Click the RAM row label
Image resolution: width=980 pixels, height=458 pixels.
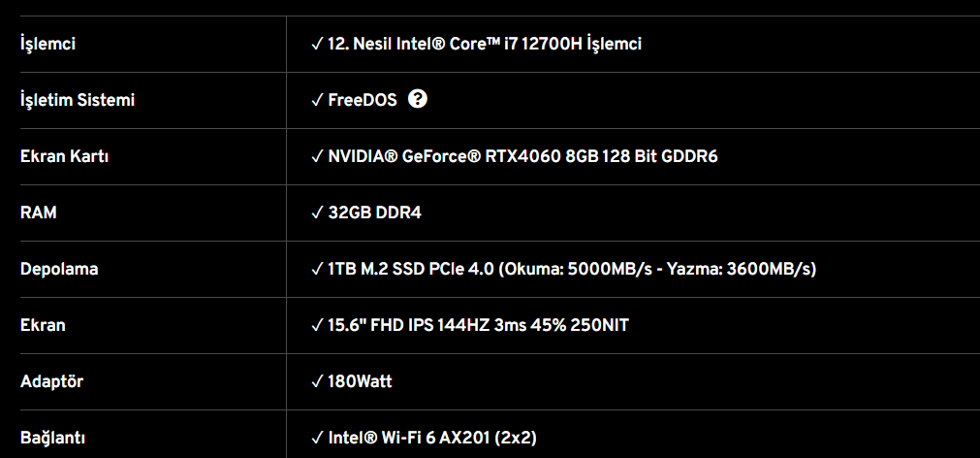(39, 213)
